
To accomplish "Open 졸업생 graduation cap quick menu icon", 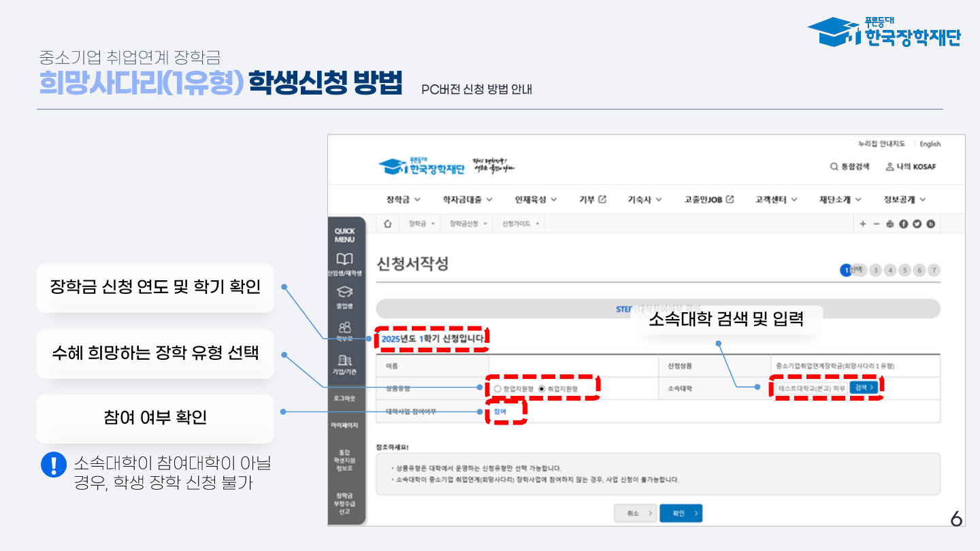I will pyautogui.click(x=346, y=297).
